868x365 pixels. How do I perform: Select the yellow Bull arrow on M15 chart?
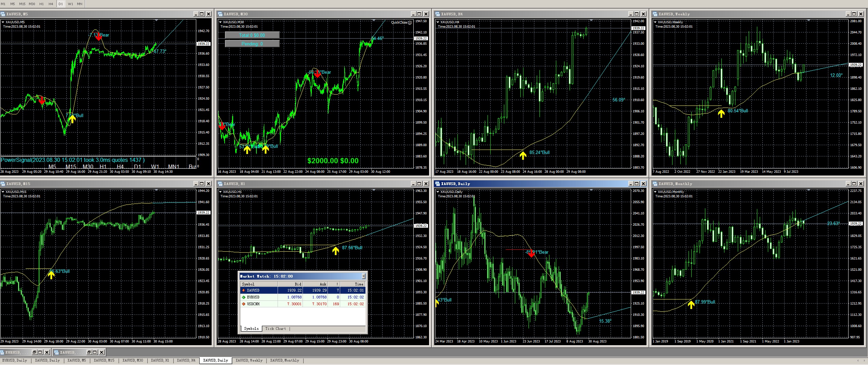[51, 275]
